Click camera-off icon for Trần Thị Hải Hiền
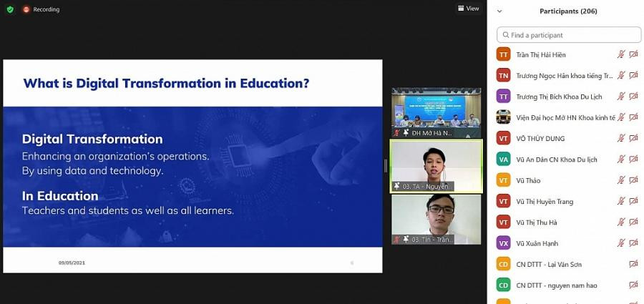This screenshot has height=304, width=644. [633, 55]
